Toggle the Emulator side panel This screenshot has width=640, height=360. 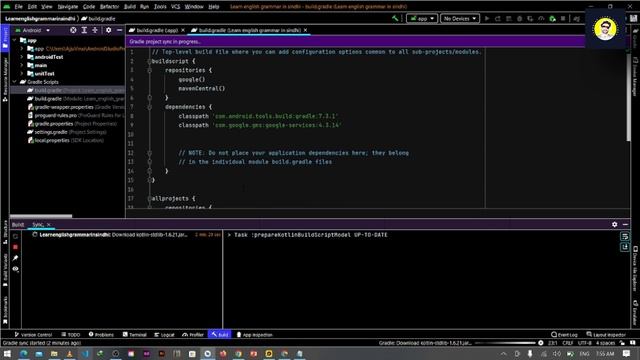pos(636,313)
